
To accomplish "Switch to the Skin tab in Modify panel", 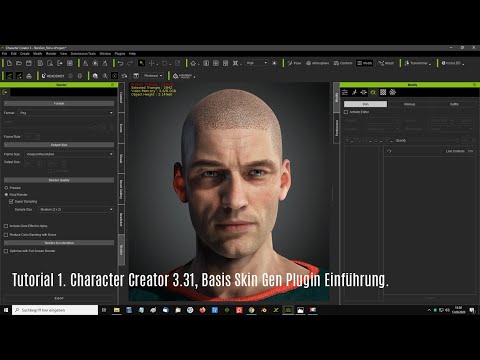I will coord(366,104).
